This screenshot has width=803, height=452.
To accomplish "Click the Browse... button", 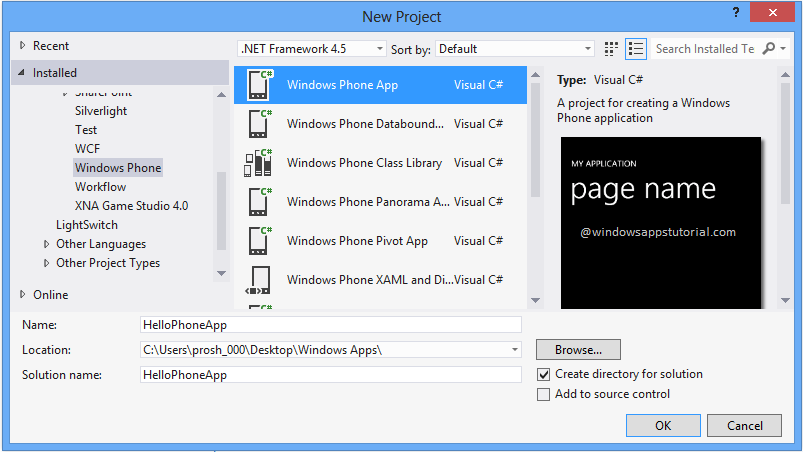I will (x=578, y=350).
